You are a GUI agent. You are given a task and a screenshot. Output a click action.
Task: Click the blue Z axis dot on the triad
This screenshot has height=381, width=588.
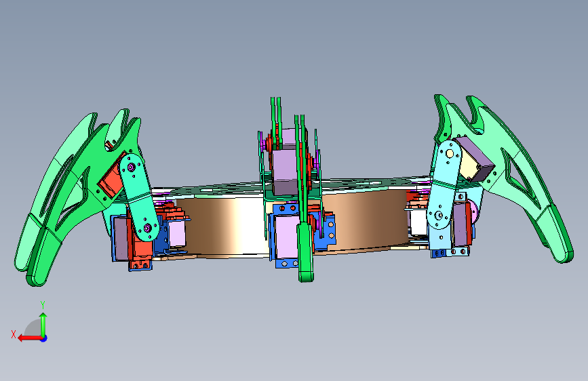[x=44, y=338]
